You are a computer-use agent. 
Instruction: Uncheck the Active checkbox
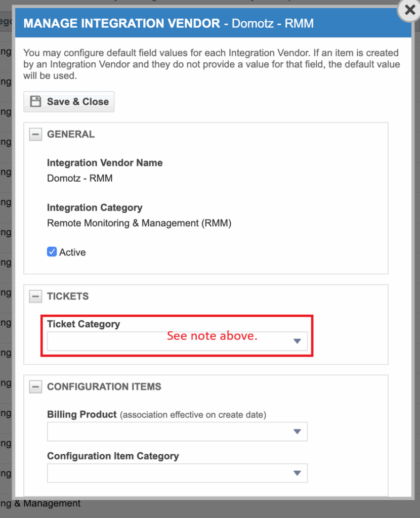click(x=52, y=252)
